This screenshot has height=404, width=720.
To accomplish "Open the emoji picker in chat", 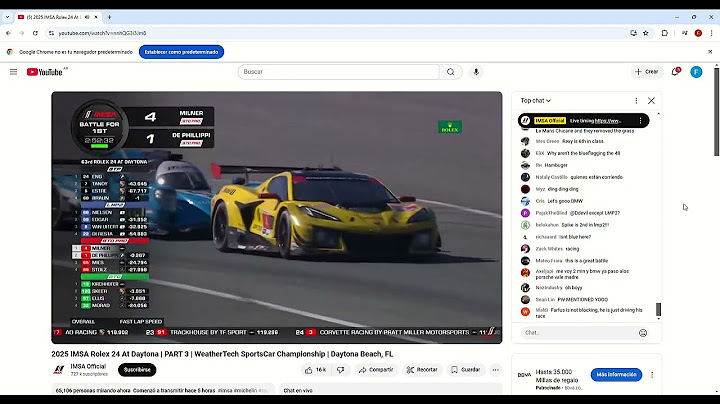I will [x=643, y=333].
